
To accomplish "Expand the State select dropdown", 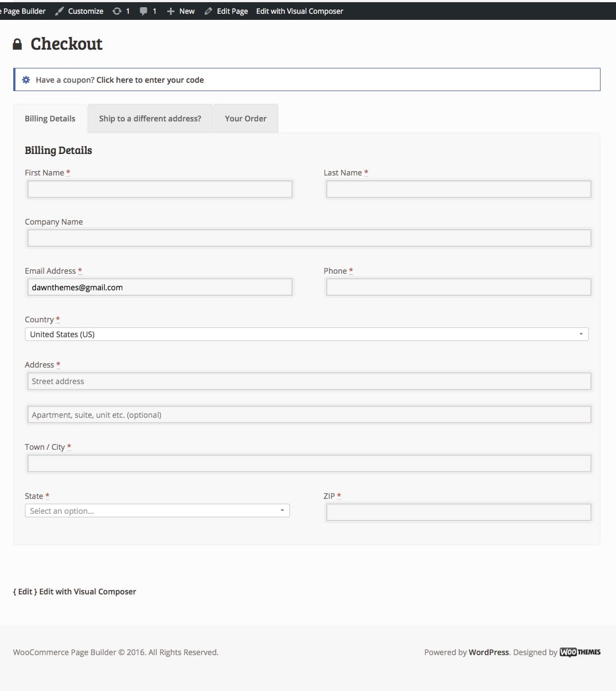I will (x=157, y=511).
